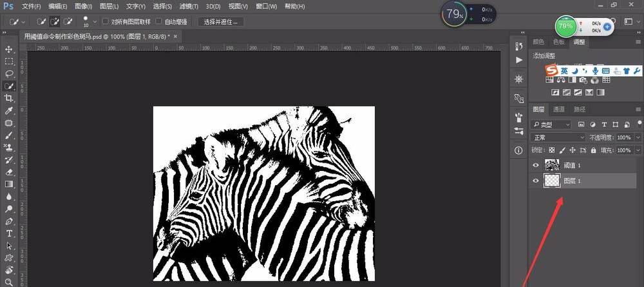Select the Eraser tool
This screenshot has width=644, height=287.
9,172
